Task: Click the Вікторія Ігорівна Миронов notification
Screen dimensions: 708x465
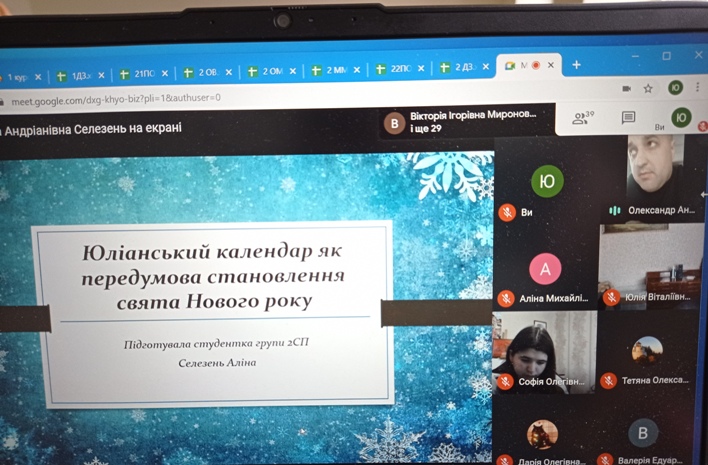Action: coord(467,122)
